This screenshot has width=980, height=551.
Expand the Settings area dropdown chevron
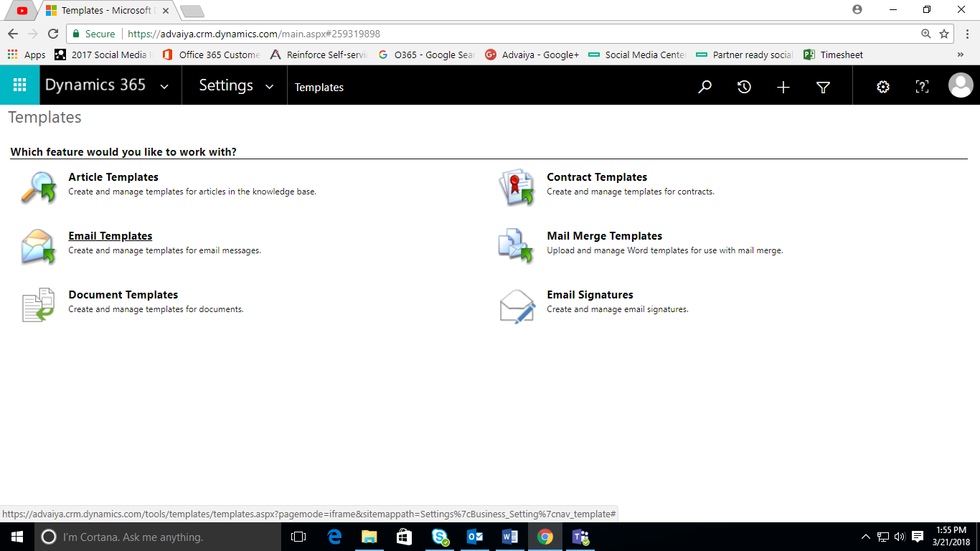pyautogui.click(x=270, y=87)
